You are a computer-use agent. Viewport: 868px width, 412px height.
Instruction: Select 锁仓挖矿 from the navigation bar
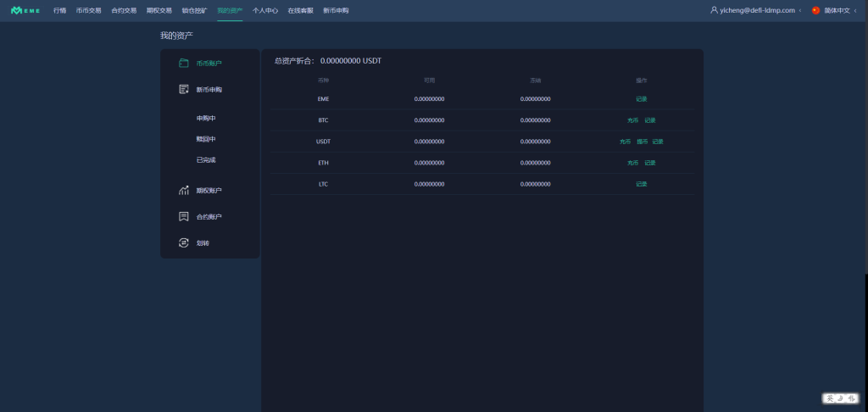click(194, 10)
